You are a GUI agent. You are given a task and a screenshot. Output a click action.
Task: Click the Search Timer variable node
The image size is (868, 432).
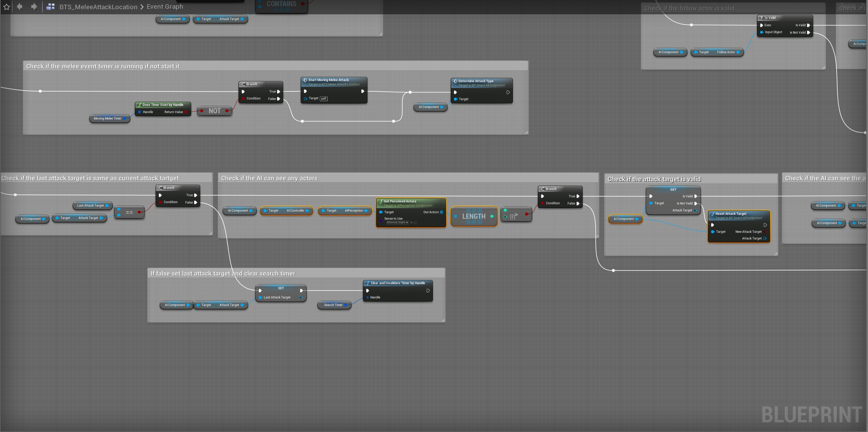coord(333,305)
